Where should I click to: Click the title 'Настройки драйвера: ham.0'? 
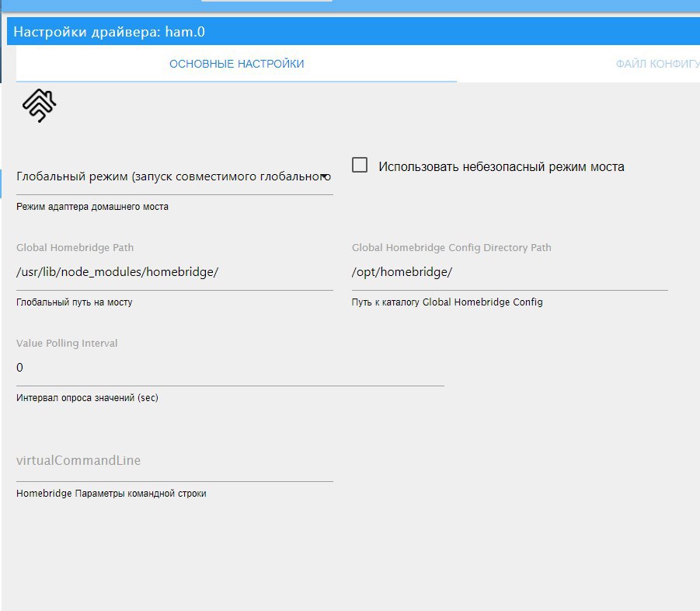(x=109, y=32)
